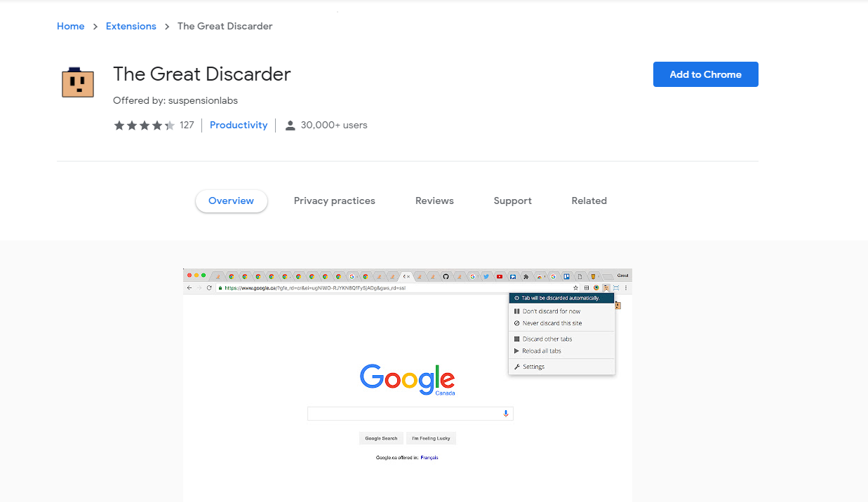This screenshot has width=868, height=502.
Task: Click the Add to Chrome button
Action: (705, 74)
